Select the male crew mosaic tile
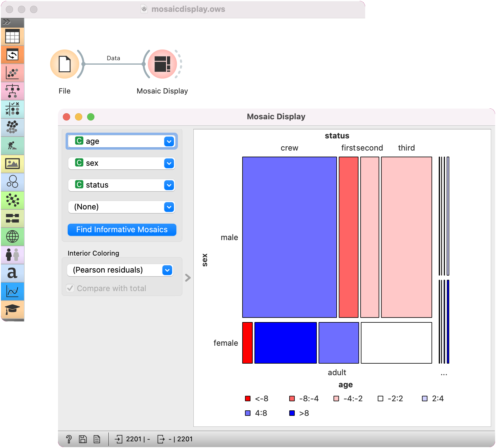This screenshot has width=496, height=448. pos(290,237)
